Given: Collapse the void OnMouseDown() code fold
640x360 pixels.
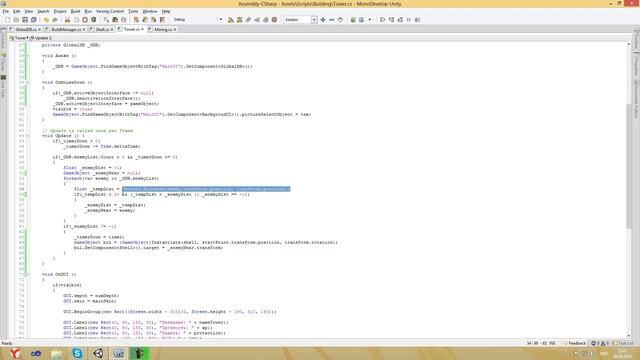Looking at the screenshot, I should tap(27, 82).
